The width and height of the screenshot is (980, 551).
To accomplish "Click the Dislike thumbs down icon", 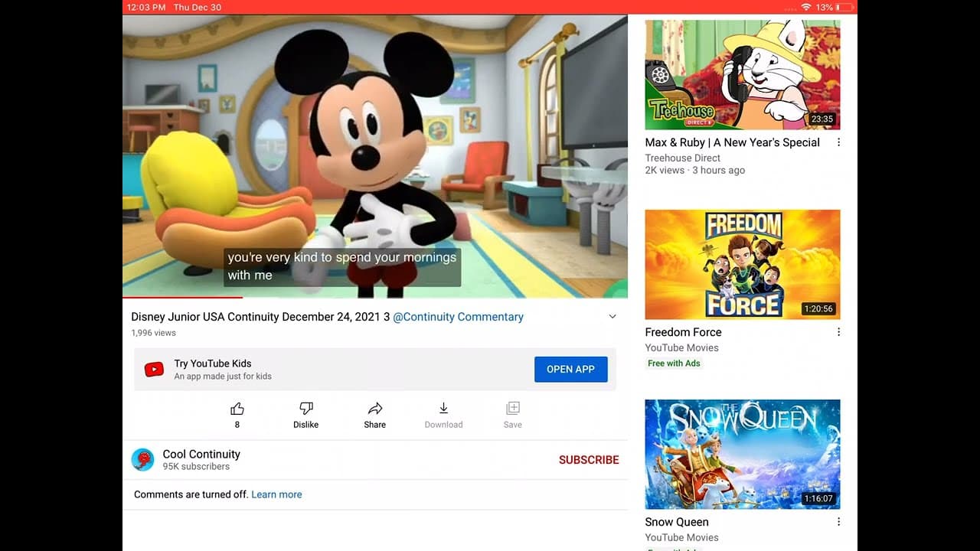I will pos(305,409).
